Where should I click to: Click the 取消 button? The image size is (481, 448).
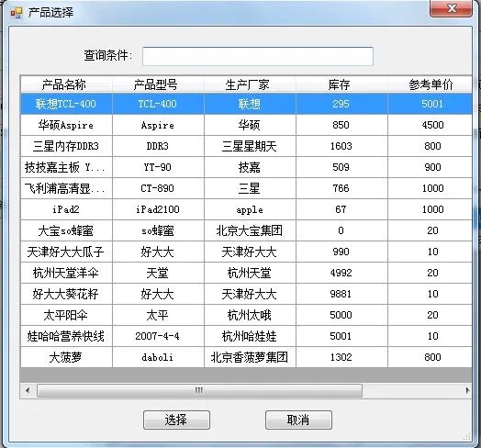298,420
